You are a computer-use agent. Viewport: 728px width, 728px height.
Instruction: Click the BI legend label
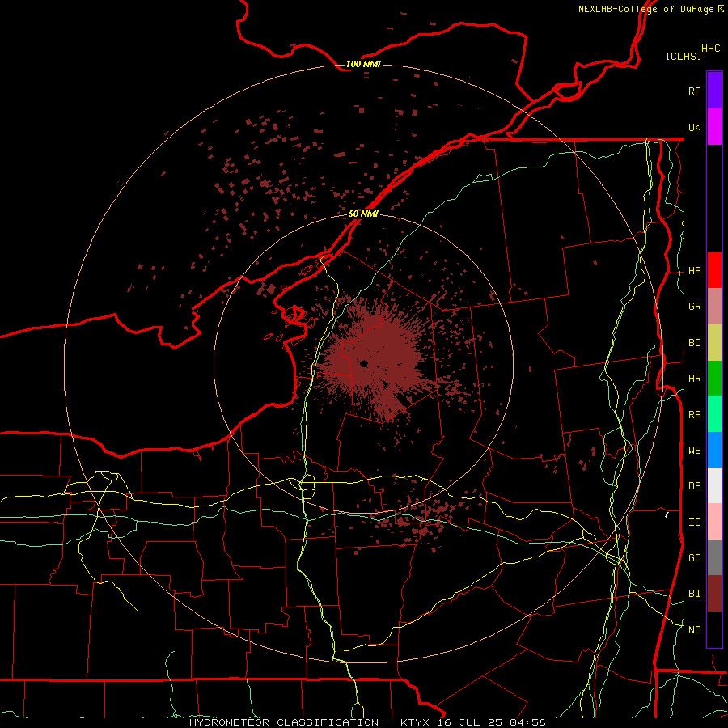(x=695, y=594)
